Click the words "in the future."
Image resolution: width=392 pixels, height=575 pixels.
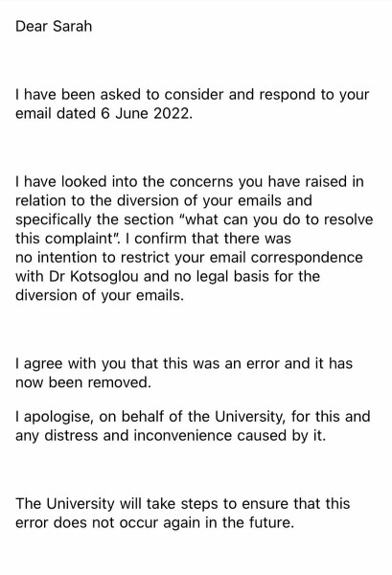click(250, 522)
